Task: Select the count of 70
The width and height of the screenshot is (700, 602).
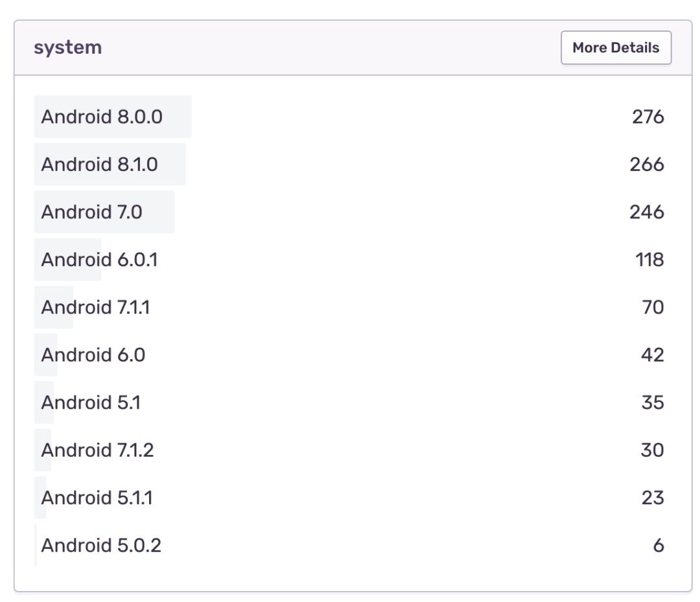Action: [653, 307]
